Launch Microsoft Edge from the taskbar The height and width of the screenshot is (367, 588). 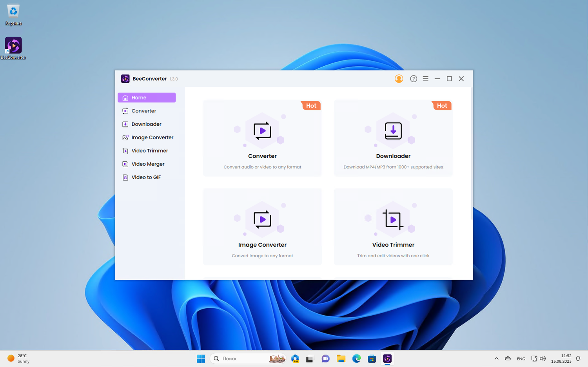[356, 358]
